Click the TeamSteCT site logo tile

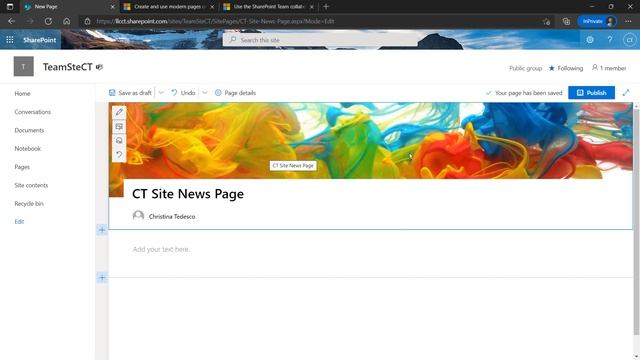24,67
